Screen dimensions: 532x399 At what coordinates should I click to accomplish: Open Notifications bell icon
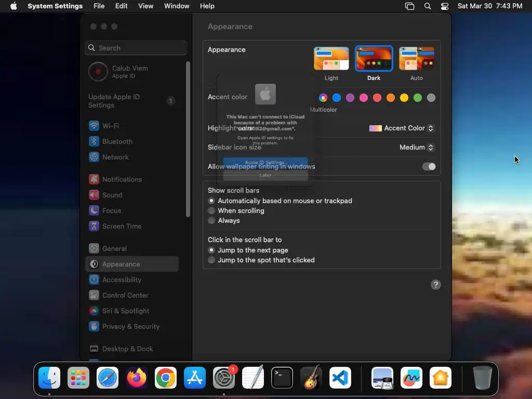[x=94, y=179]
